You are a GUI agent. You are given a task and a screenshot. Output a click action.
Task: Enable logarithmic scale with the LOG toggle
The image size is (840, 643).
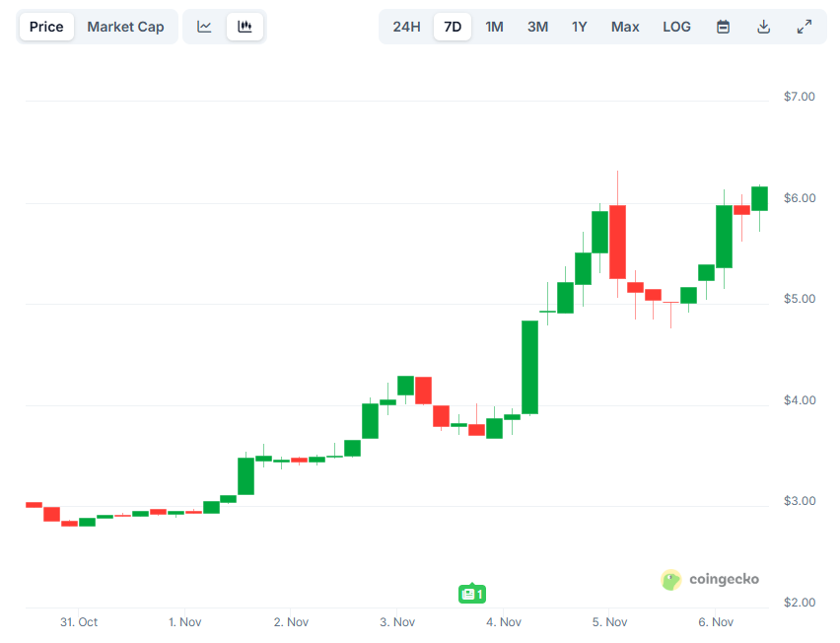point(676,27)
